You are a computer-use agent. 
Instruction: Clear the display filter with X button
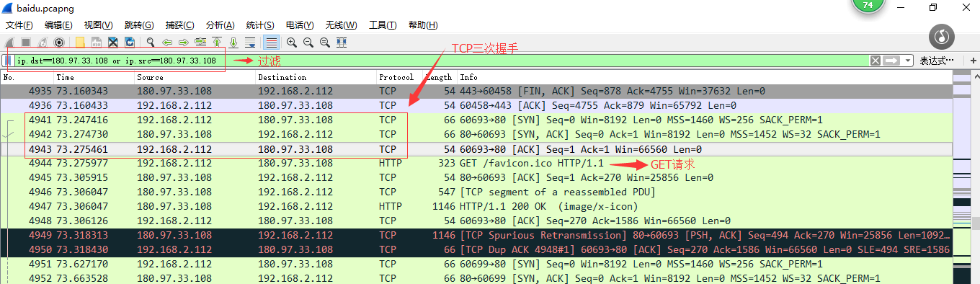click(x=876, y=61)
